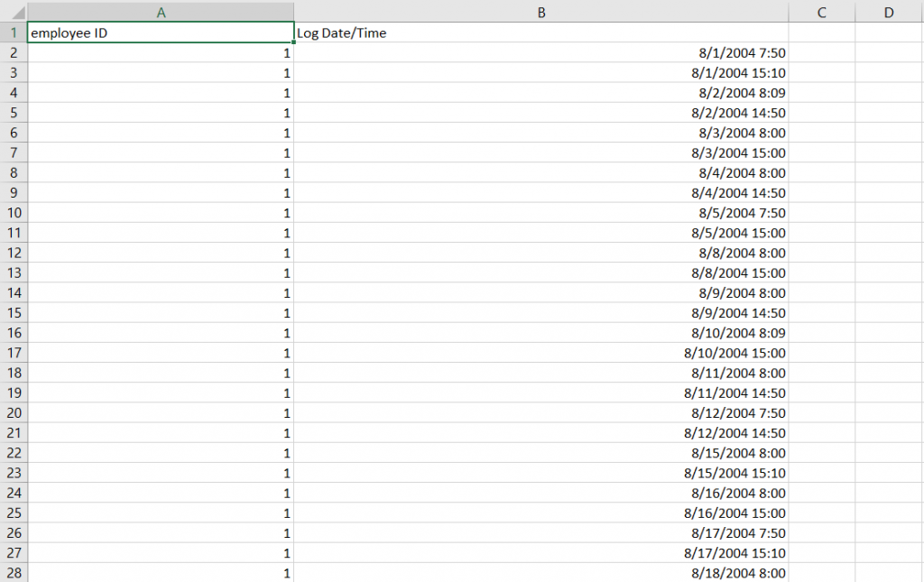
Task: Click cell with 8/16/2004 8:00
Action: pyautogui.click(x=541, y=493)
